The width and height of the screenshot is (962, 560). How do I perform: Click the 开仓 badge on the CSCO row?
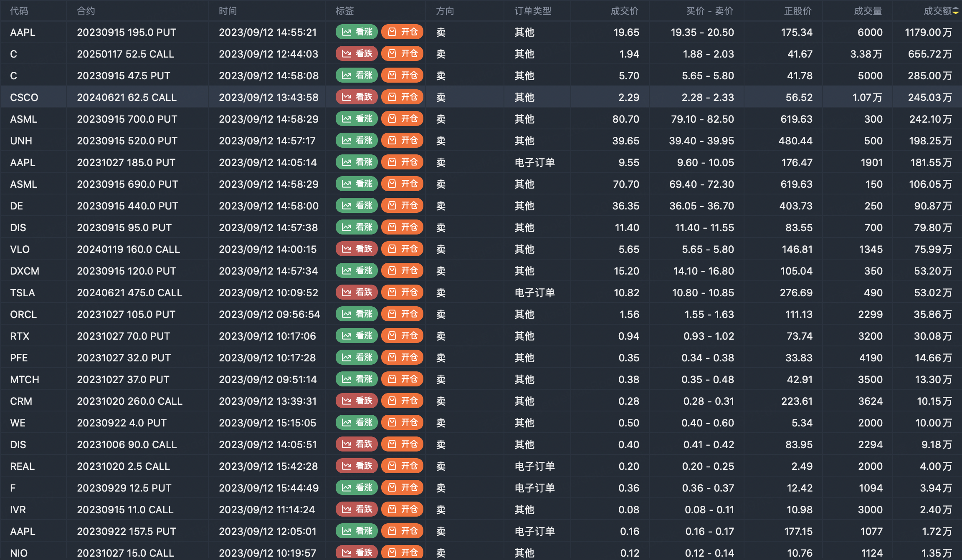pyautogui.click(x=402, y=97)
